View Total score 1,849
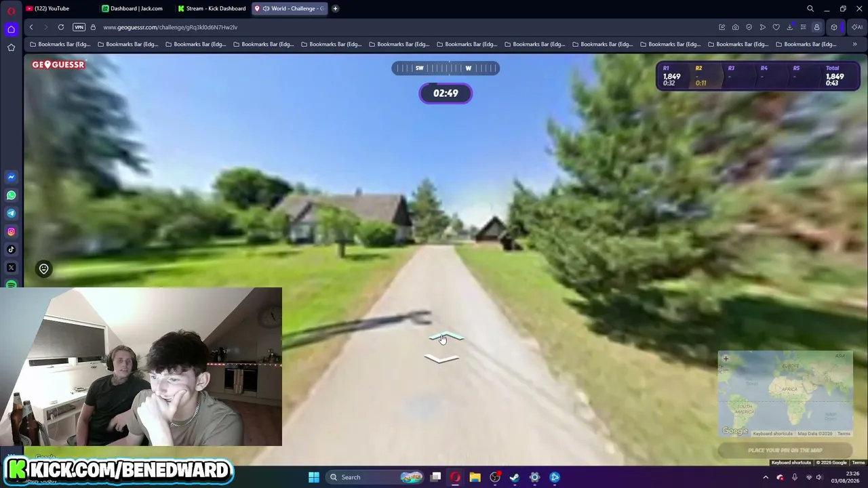 tap(835, 76)
